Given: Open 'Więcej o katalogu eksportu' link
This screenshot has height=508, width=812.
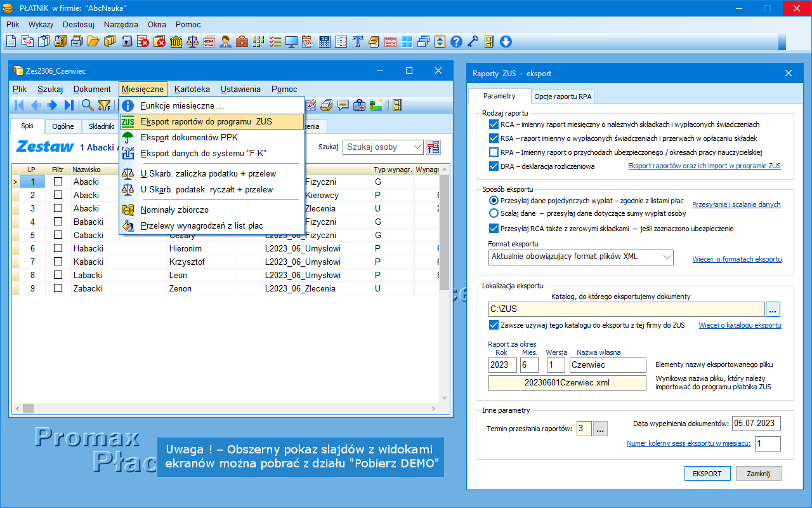Looking at the screenshot, I should pyautogui.click(x=740, y=325).
